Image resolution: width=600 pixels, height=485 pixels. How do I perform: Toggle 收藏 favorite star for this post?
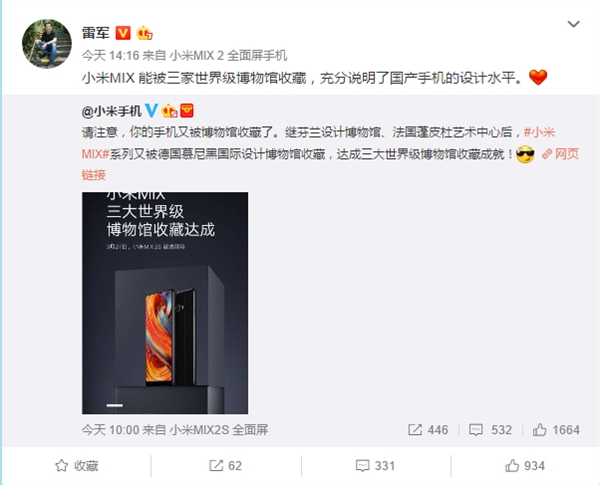(x=77, y=466)
